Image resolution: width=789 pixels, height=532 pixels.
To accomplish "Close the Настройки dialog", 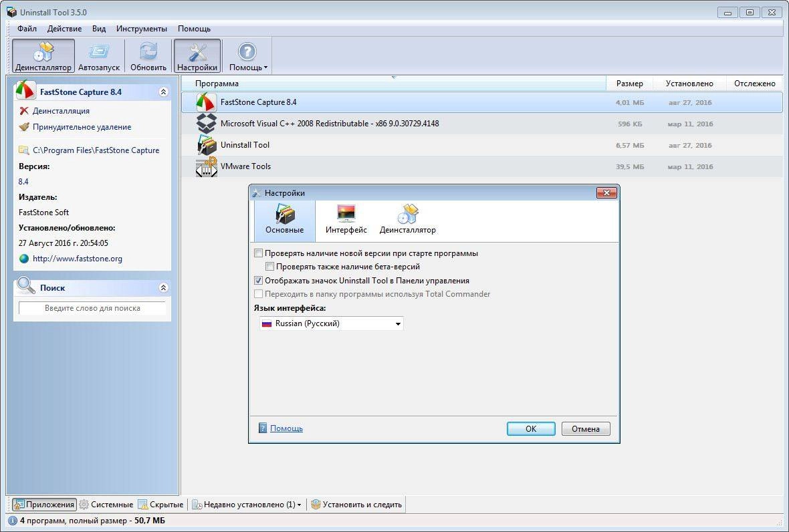I will coord(606,193).
